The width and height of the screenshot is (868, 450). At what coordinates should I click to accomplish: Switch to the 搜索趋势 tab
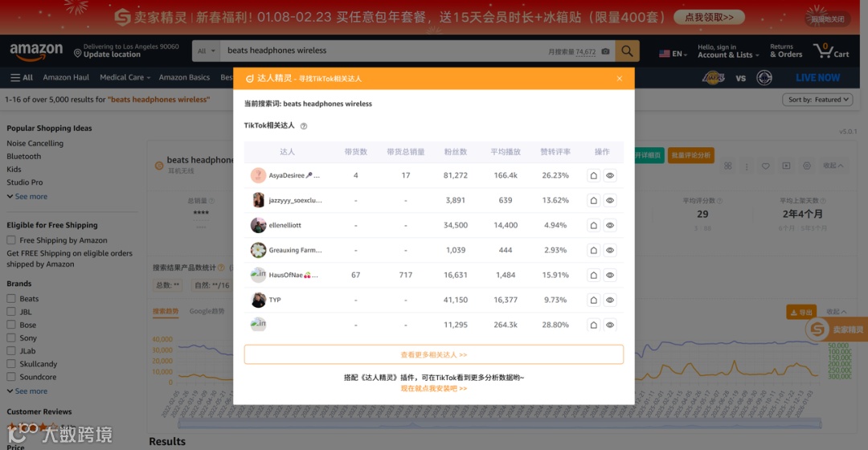[166, 312]
